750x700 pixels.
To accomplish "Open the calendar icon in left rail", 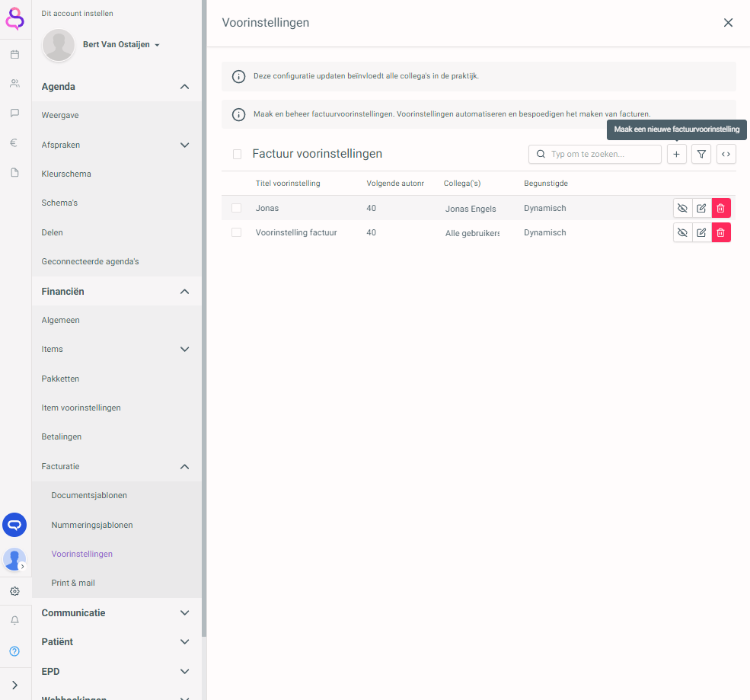I will pyautogui.click(x=14, y=55).
